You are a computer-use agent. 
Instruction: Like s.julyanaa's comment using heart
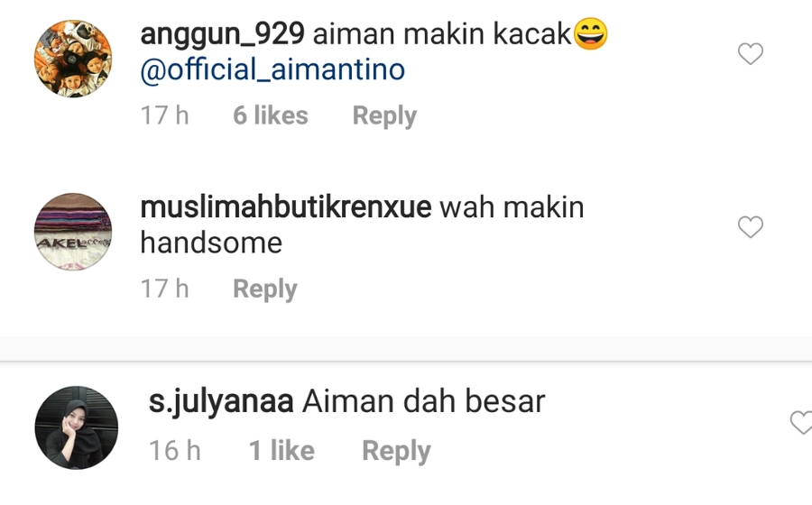[x=801, y=422]
